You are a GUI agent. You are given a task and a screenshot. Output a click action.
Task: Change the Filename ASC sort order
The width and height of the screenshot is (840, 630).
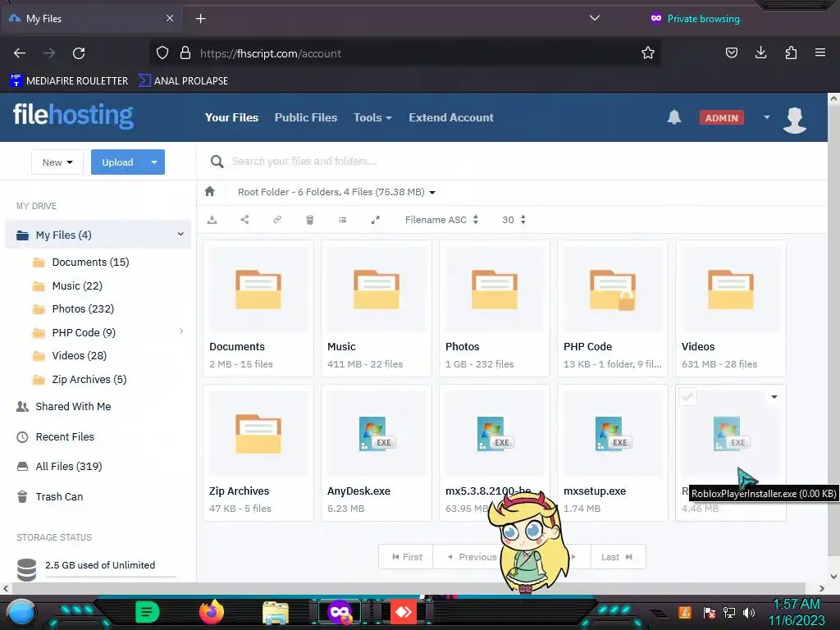pyautogui.click(x=441, y=220)
